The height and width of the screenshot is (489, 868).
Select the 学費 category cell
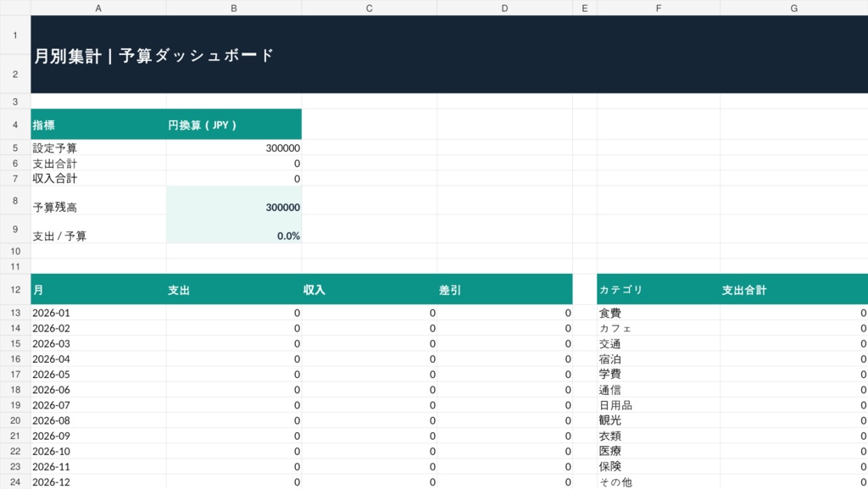pos(658,375)
